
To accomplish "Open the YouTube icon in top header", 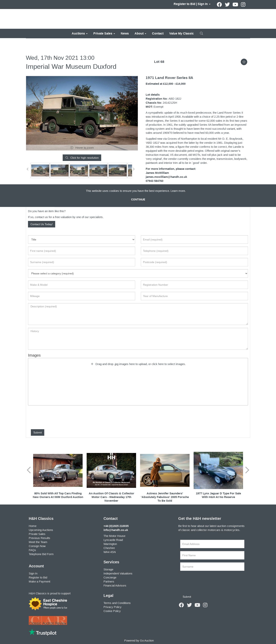I will pos(235,4).
